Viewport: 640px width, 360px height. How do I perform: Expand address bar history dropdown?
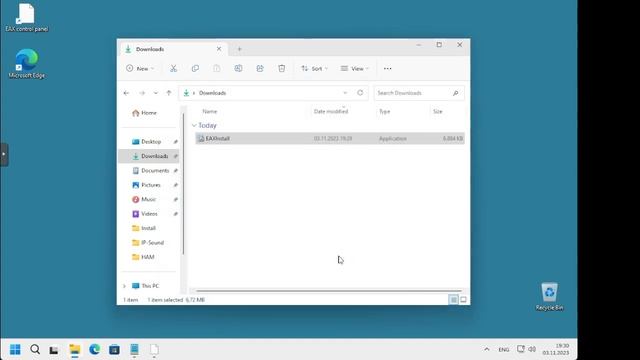point(345,93)
